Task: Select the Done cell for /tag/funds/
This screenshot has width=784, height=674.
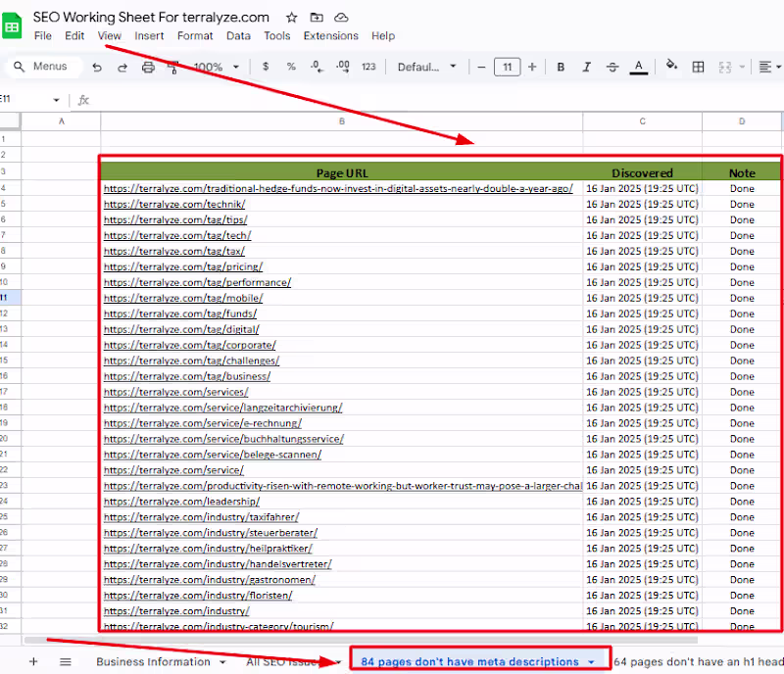Action: pyautogui.click(x=742, y=313)
